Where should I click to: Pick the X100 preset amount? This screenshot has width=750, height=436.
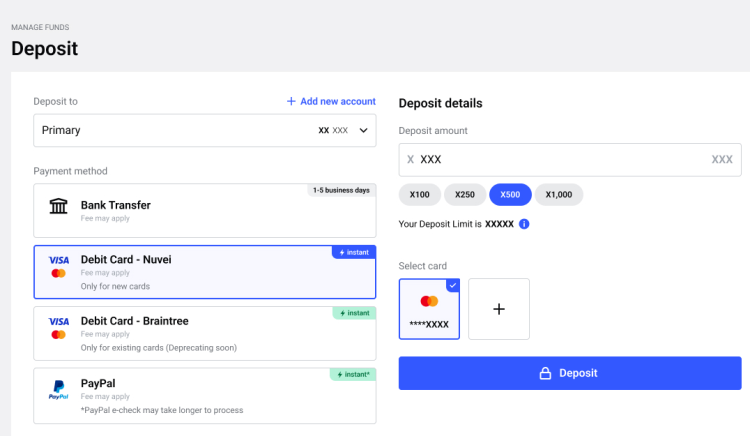tap(420, 194)
